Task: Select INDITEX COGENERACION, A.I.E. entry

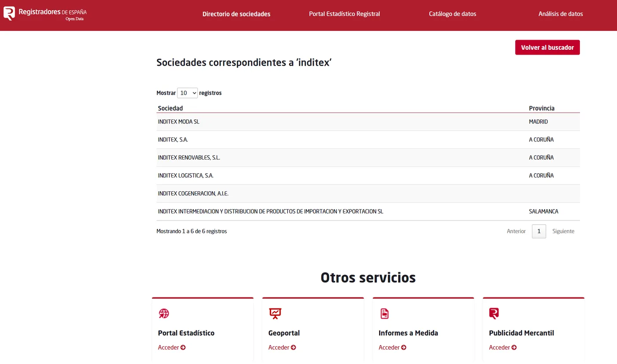Action: coord(193,193)
